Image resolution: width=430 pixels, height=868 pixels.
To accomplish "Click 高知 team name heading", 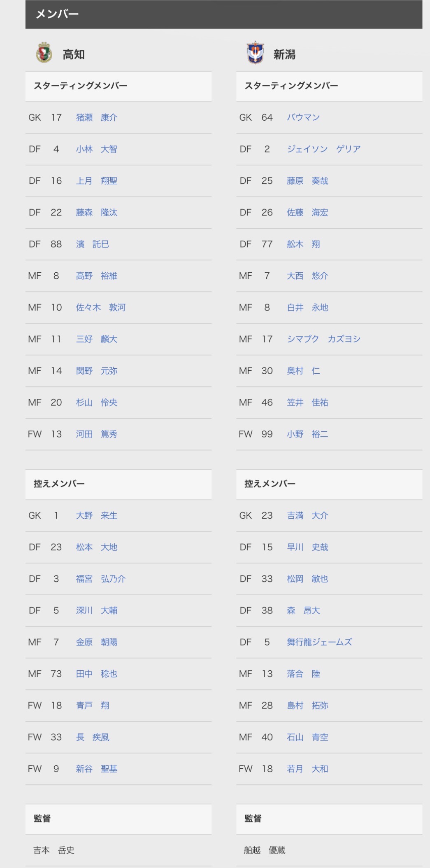I will click(x=74, y=54).
